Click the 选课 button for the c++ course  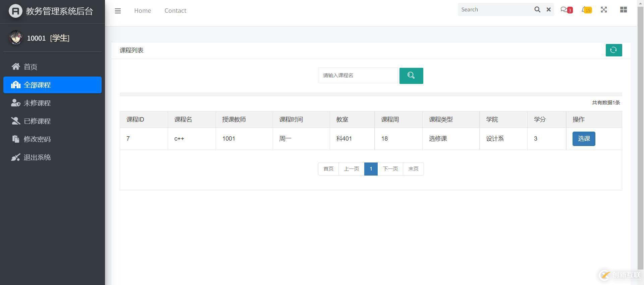tap(584, 139)
